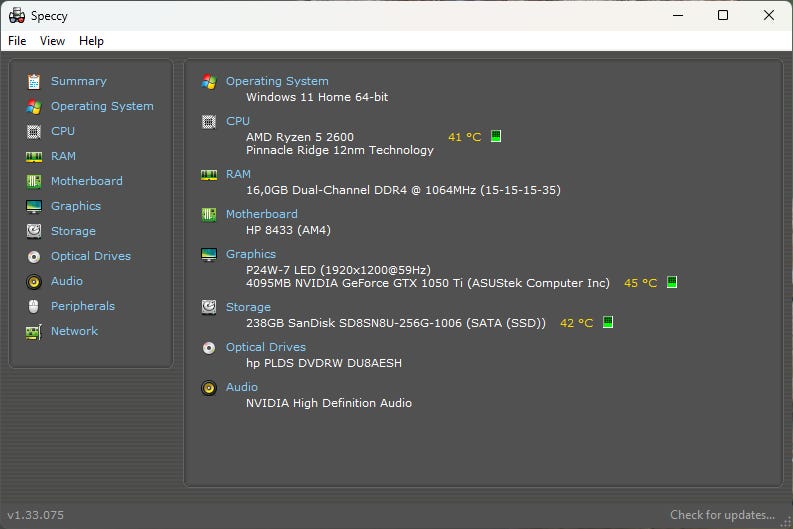Click Check for updates link
This screenshot has height=529, width=793.
tap(722, 515)
